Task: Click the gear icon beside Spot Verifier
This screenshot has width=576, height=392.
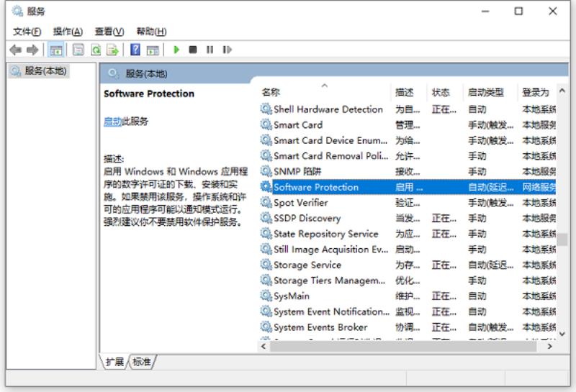Action: (266, 202)
